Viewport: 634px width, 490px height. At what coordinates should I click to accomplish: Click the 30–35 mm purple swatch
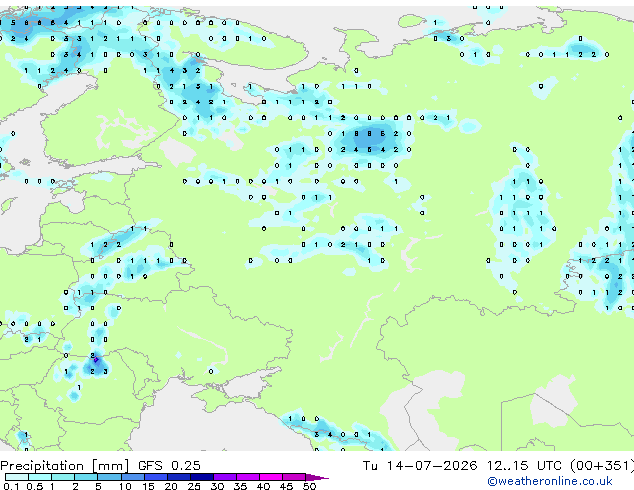(x=225, y=477)
